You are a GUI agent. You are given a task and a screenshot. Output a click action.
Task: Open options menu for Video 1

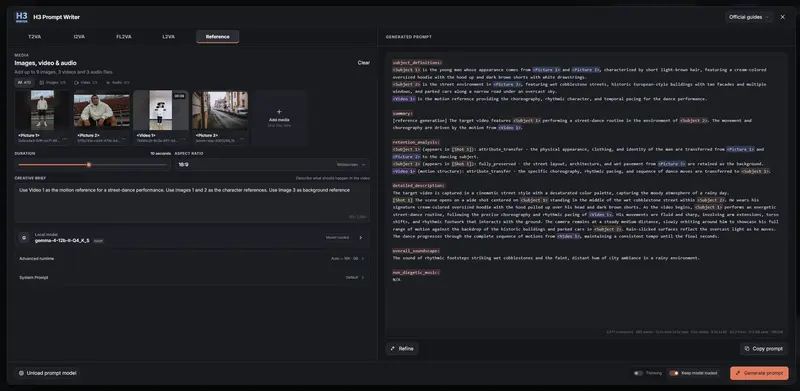click(x=182, y=138)
